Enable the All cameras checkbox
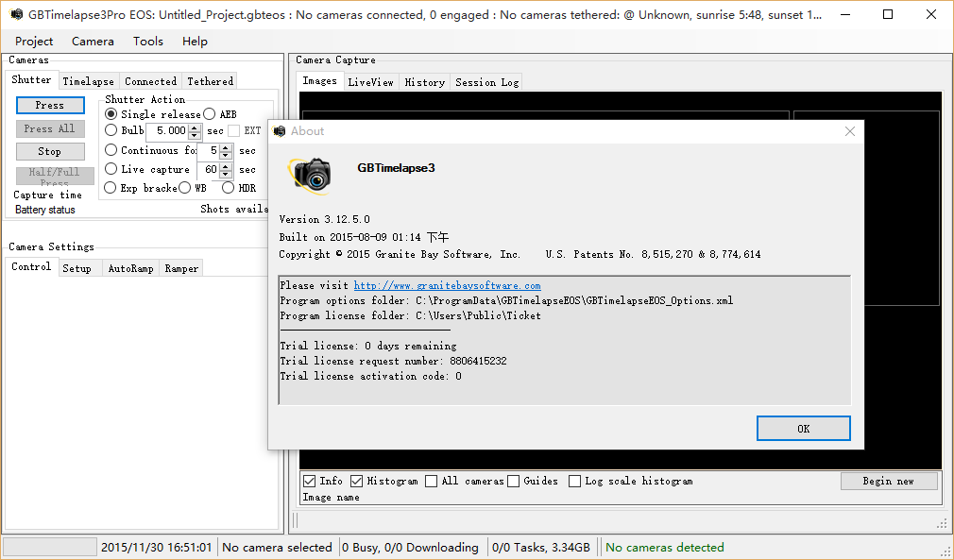Viewport: 954px width, 560px height. (432, 481)
